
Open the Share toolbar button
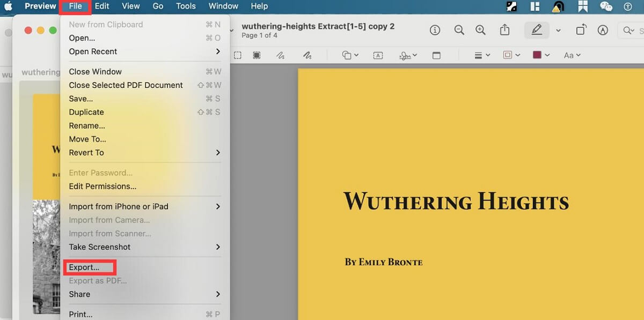tap(504, 31)
